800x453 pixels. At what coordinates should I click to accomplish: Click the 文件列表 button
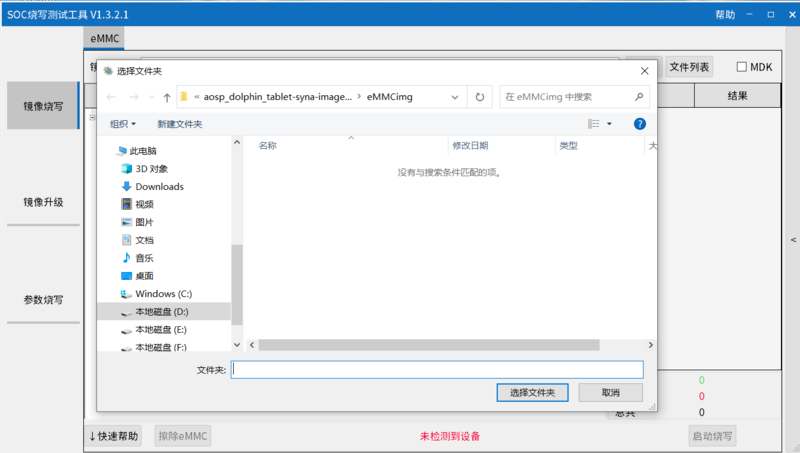(689, 67)
